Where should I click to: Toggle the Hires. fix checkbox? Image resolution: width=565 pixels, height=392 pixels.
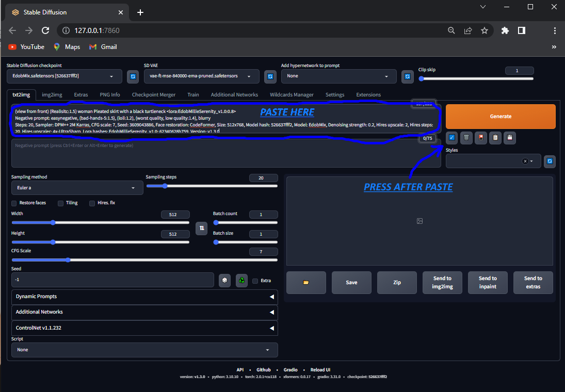pyautogui.click(x=92, y=203)
